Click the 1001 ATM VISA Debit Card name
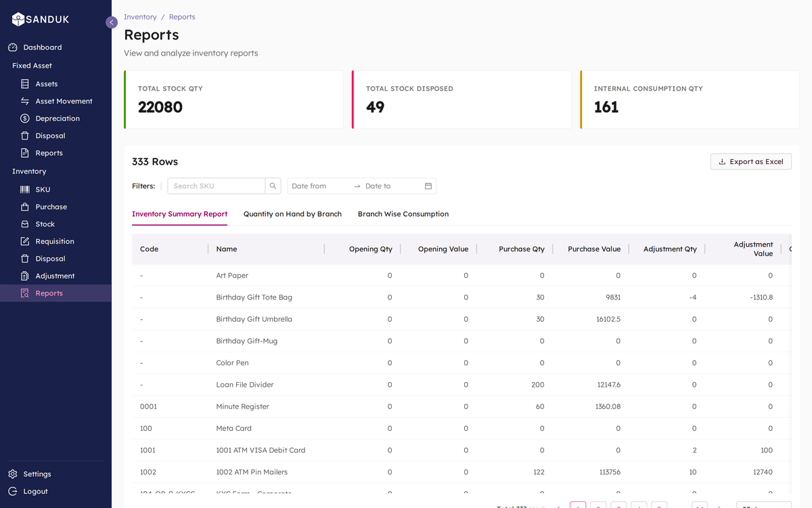The height and width of the screenshot is (508, 812). click(x=261, y=450)
